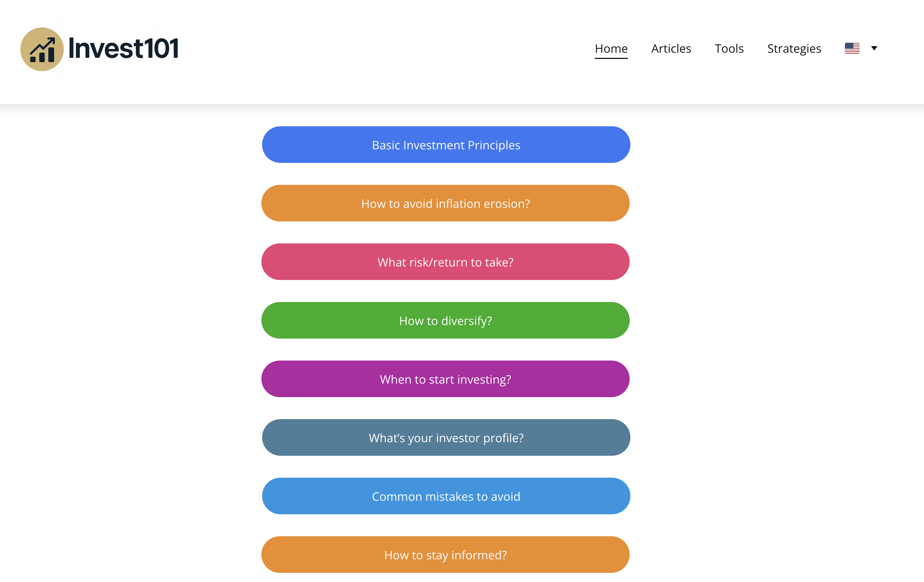This screenshot has width=924, height=582.
Task: Click the green diversify banner
Action: coord(445,320)
